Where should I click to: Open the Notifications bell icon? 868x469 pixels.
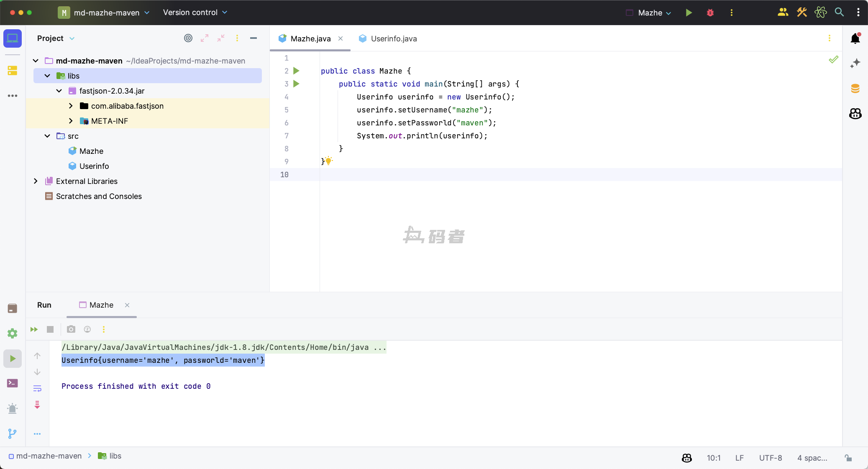pos(855,38)
